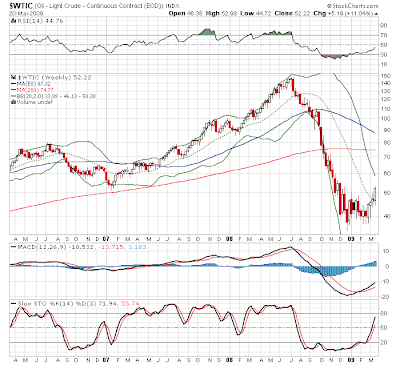Click the $WTIC ticker symbol title
The height and width of the screenshot is (365, 400).
(x=21, y=6)
